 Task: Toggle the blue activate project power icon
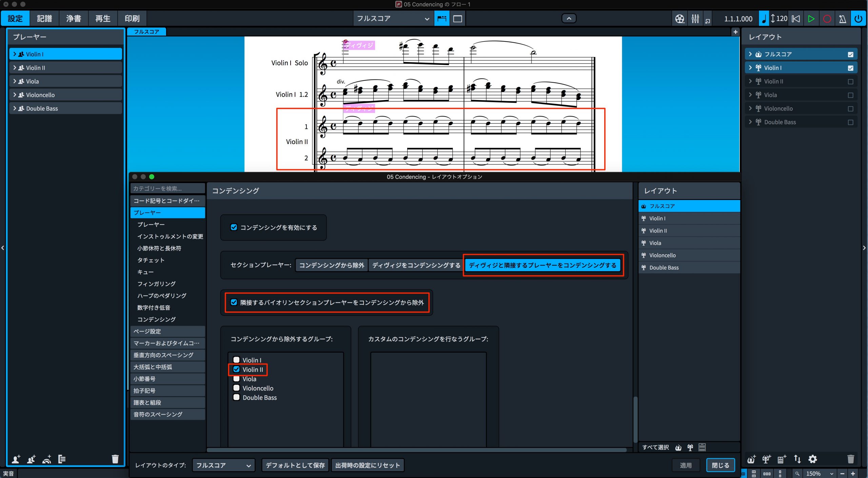click(x=858, y=19)
